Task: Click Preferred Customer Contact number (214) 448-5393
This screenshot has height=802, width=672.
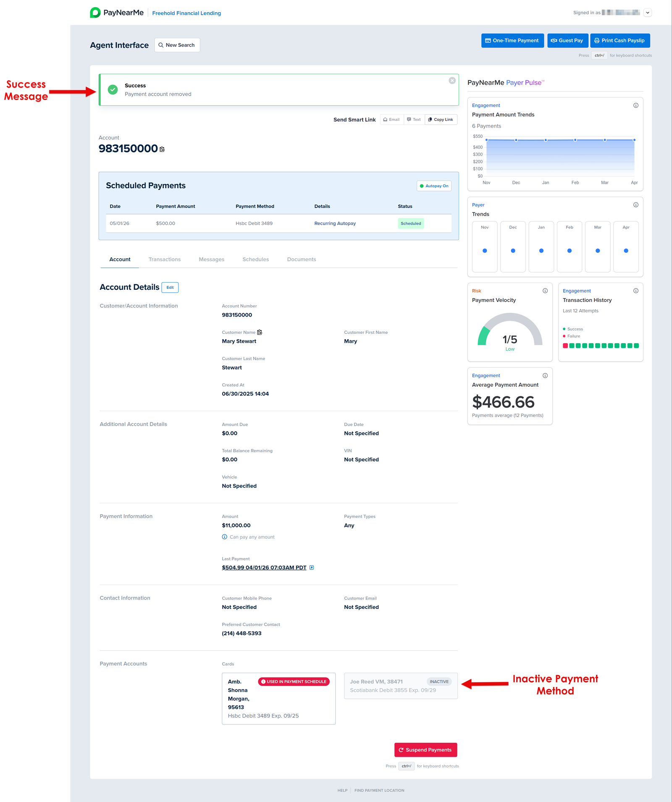Action: click(x=241, y=633)
